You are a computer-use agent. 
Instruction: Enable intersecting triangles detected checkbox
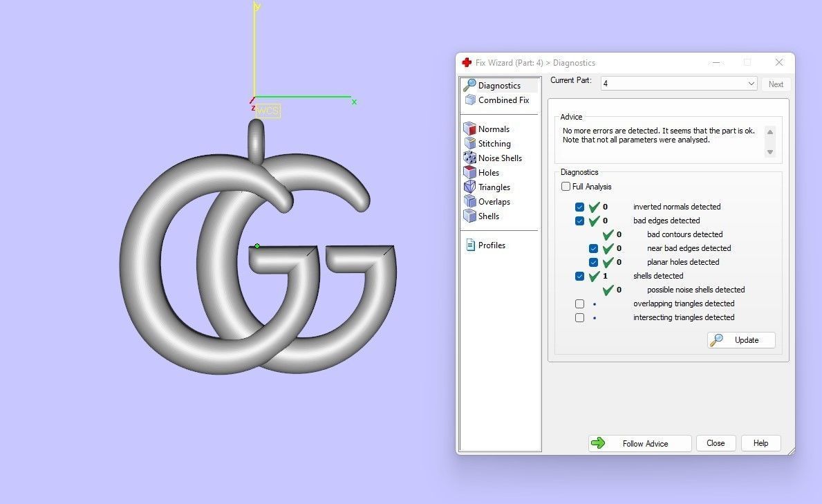coord(579,317)
